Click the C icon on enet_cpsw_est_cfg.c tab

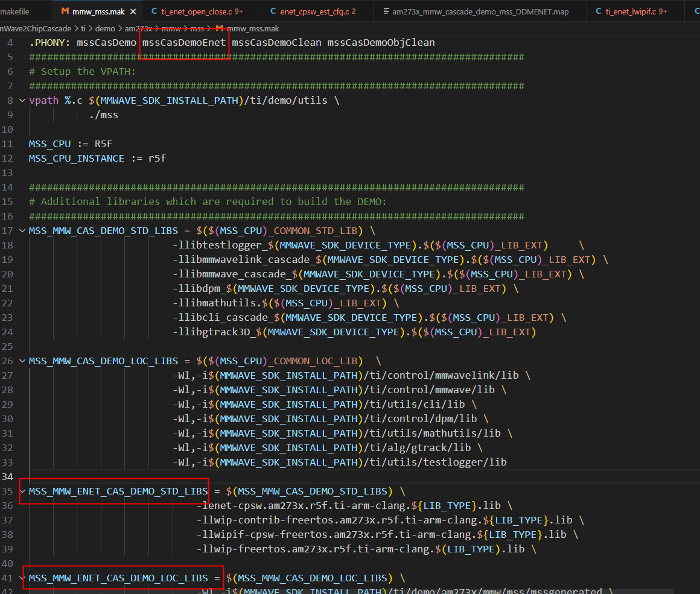[273, 11]
